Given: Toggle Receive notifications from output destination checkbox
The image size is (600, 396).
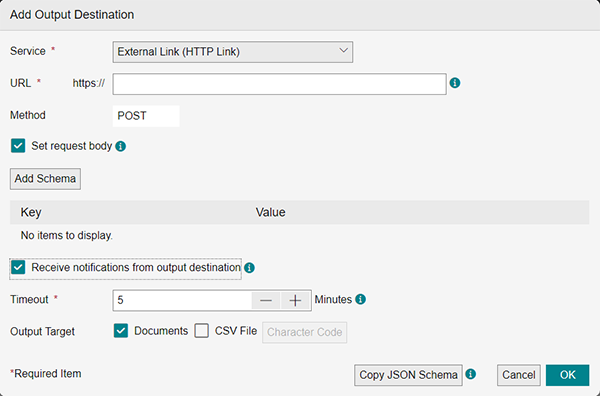Looking at the screenshot, I should (x=18, y=267).
